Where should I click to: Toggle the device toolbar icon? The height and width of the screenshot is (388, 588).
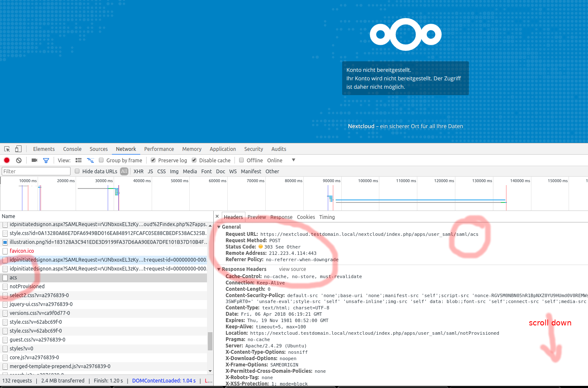[18, 149]
